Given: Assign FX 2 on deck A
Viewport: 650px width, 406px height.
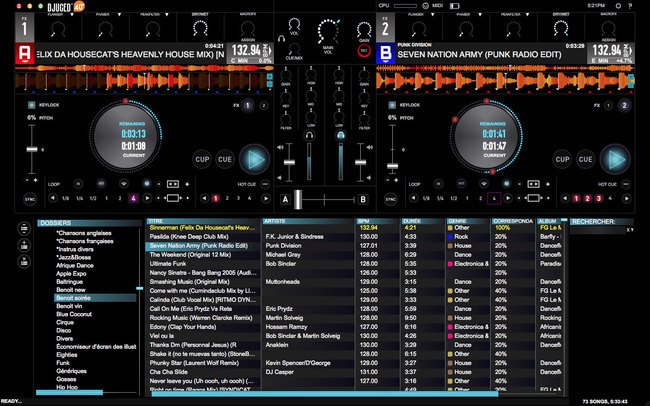Looking at the screenshot, I should point(264,105).
